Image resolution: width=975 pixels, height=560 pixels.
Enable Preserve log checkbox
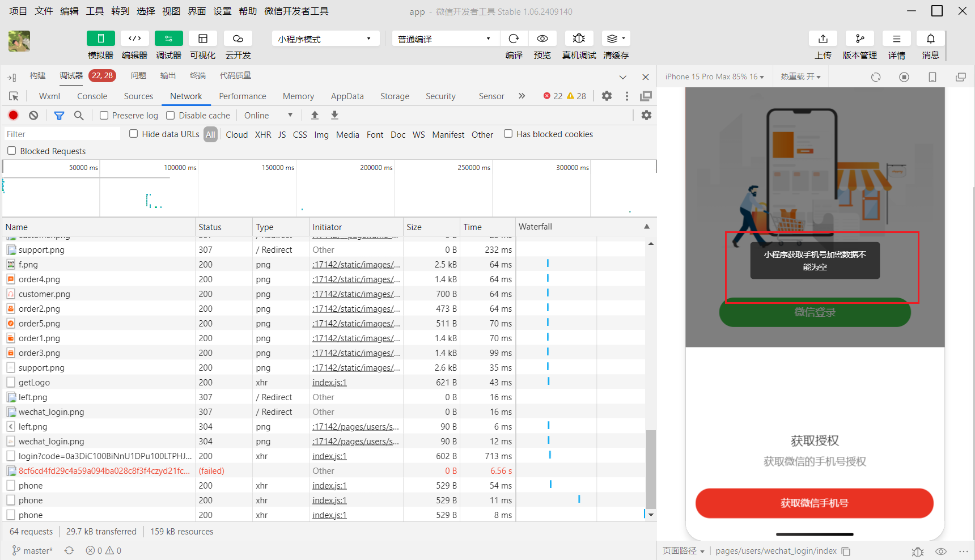(x=104, y=115)
